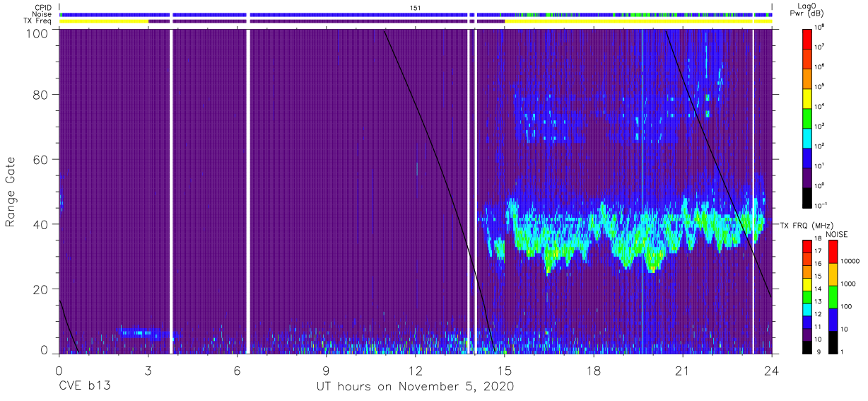The width and height of the screenshot is (868, 401).
Task: Click the blue swatch in NOISE scale
Action: coord(833,319)
